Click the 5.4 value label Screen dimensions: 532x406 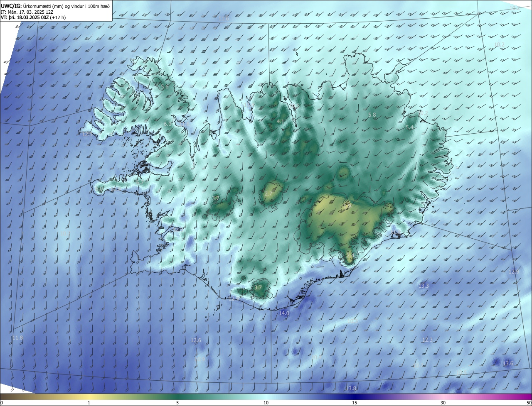pyautogui.click(x=409, y=127)
